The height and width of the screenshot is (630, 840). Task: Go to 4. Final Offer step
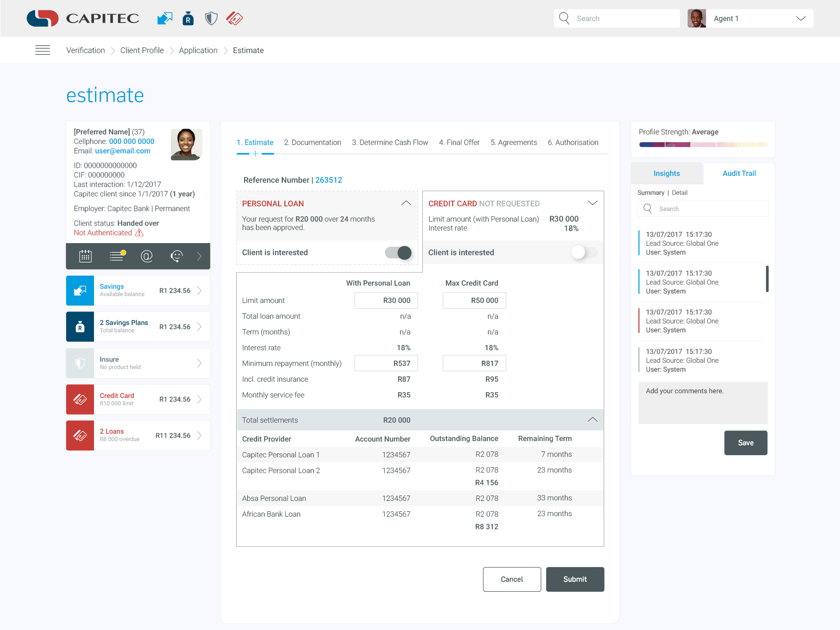point(459,142)
